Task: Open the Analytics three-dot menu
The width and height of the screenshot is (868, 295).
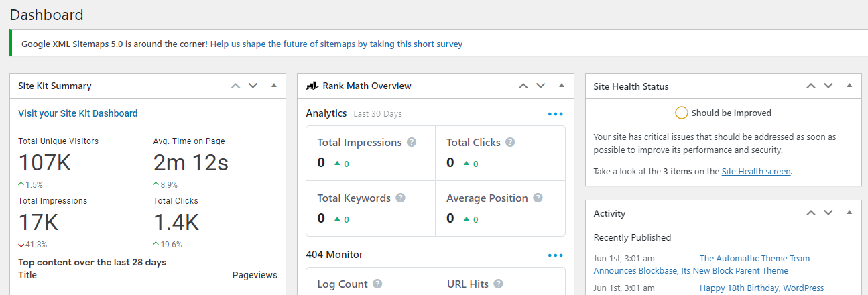Action: coord(556,114)
